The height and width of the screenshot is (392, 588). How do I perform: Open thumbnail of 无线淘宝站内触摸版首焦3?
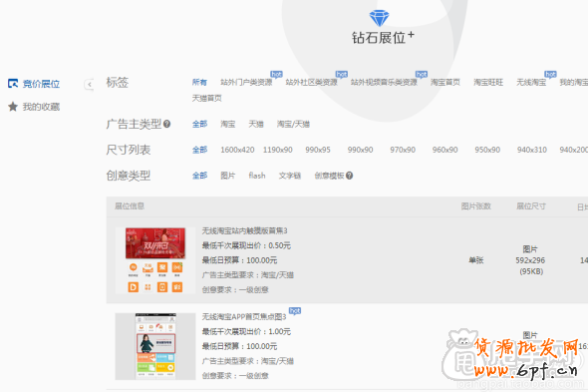coord(155,259)
